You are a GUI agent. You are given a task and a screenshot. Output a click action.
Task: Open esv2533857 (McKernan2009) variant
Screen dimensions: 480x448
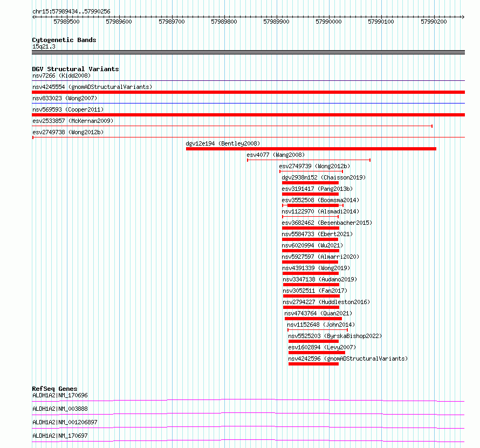(73, 121)
